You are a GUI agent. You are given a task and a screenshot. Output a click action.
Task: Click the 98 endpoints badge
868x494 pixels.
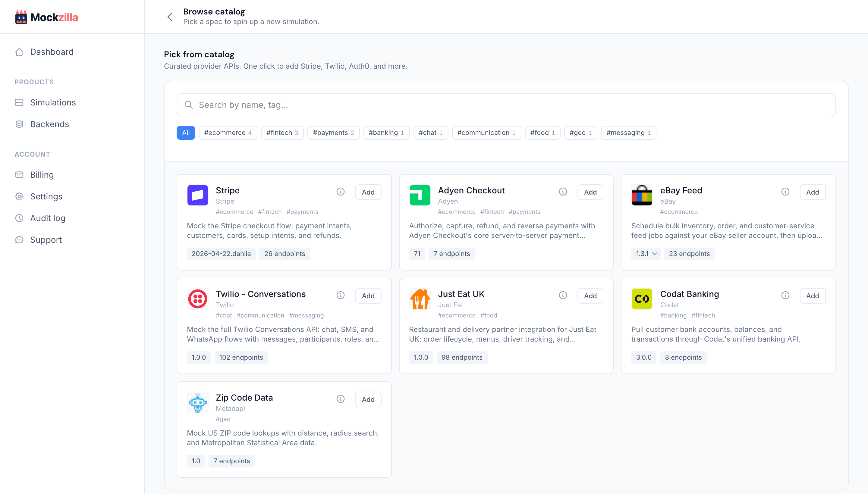pyautogui.click(x=462, y=357)
